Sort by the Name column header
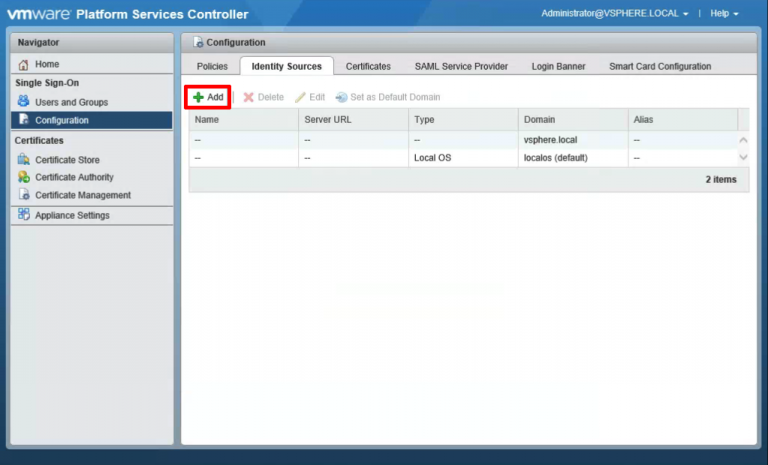This screenshot has width=768, height=465. pos(243,120)
